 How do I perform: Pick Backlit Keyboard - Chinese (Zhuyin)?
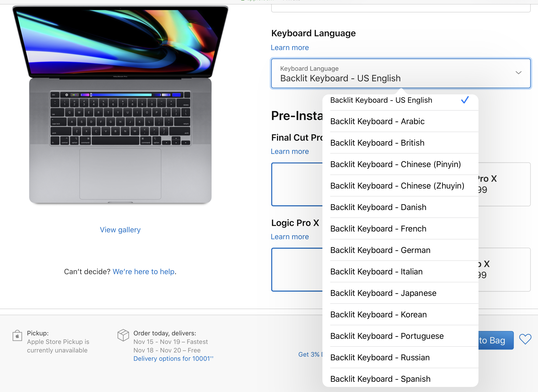click(400, 186)
